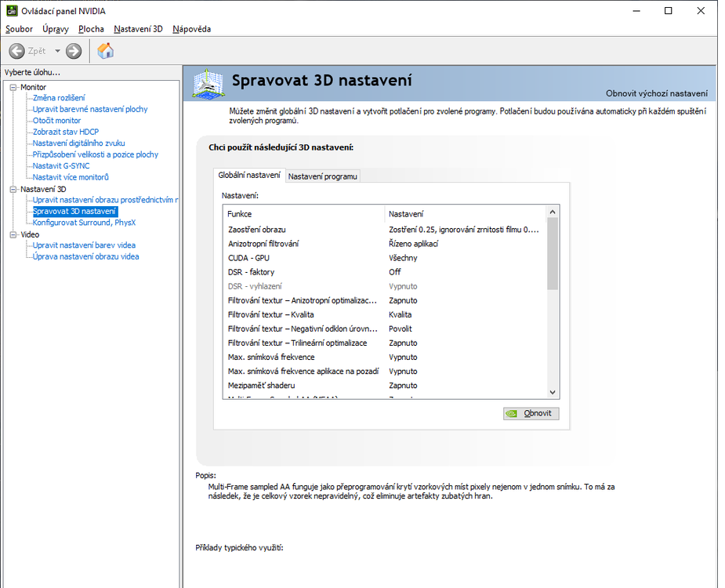
Task: Select Filtrování textur – Trilineární optimalizace row
Action: (x=384, y=343)
